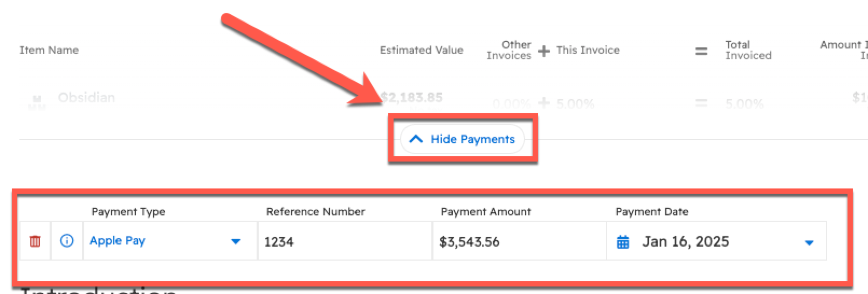Viewport: 868px width, 294px height.
Task: Click the This Invoice column header
Action: click(588, 50)
